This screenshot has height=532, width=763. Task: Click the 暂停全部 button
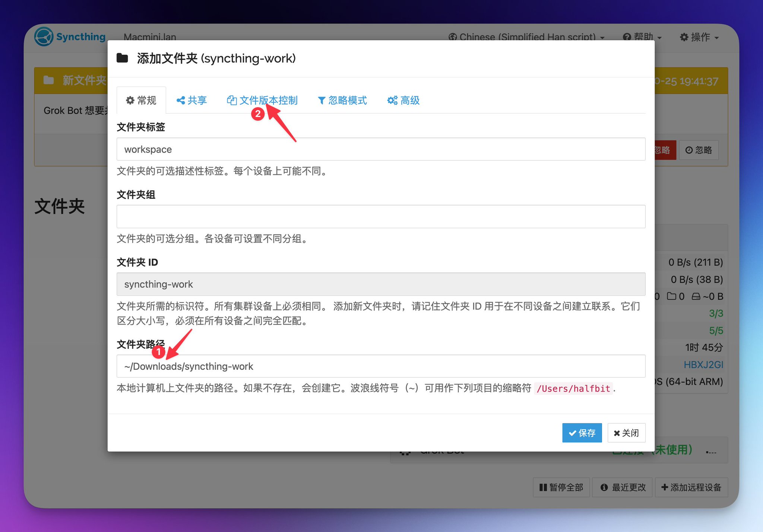[561, 487]
